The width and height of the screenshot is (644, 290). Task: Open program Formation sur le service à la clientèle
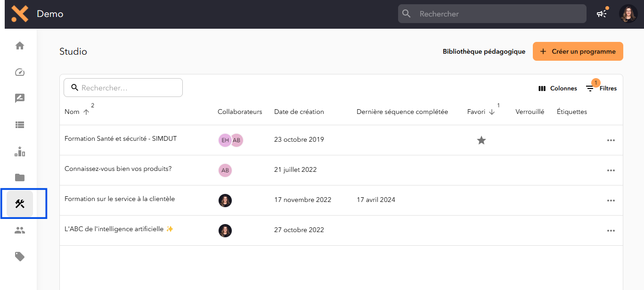coord(120,199)
